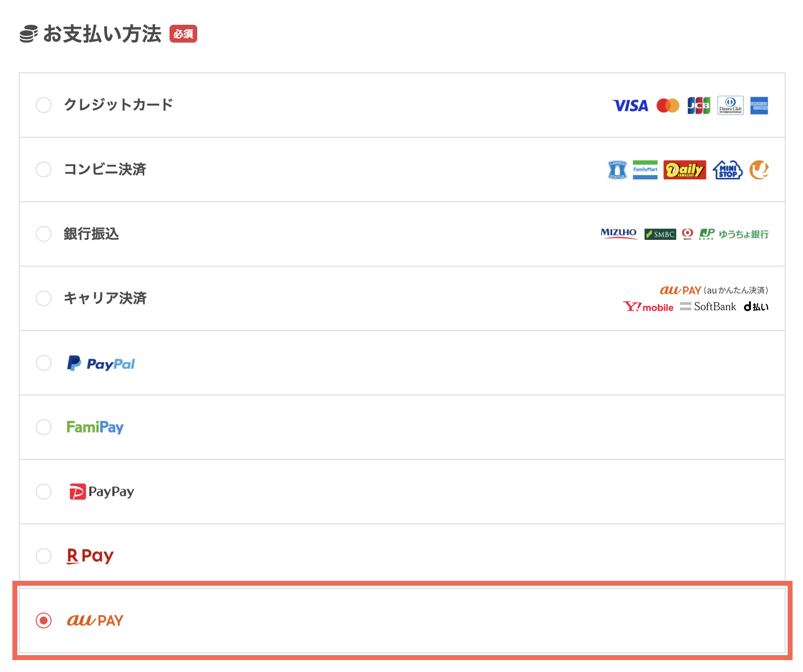Select the credit card radio button
The height and width of the screenshot is (672, 803).
44,105
